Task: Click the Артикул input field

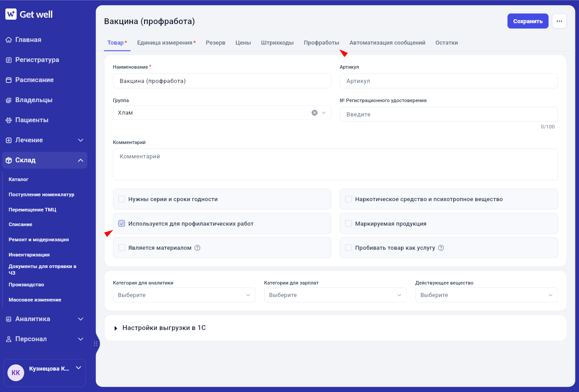Action: coord(449,81)
